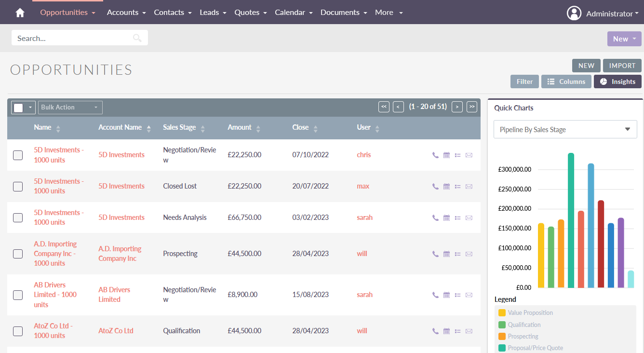Image resolution: width=644 pixels, height=353 pixels.
Task: Schedule meeting on the Needs Analysis row
Action: (x=446, y=218)
